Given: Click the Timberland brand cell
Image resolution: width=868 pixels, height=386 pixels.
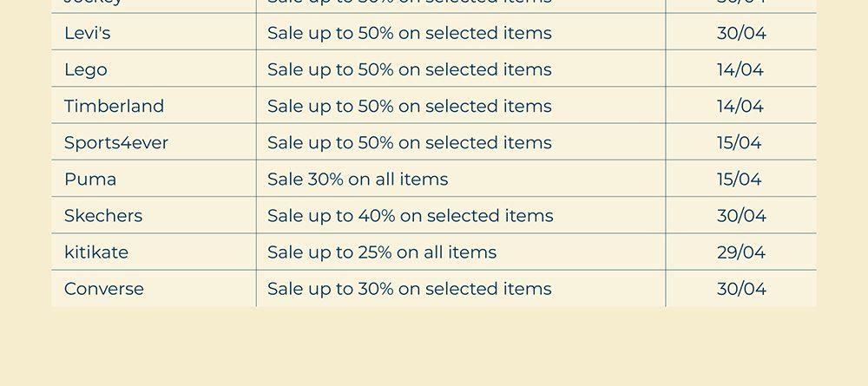Looking at the screenshot, I should [x=114, y=107].
